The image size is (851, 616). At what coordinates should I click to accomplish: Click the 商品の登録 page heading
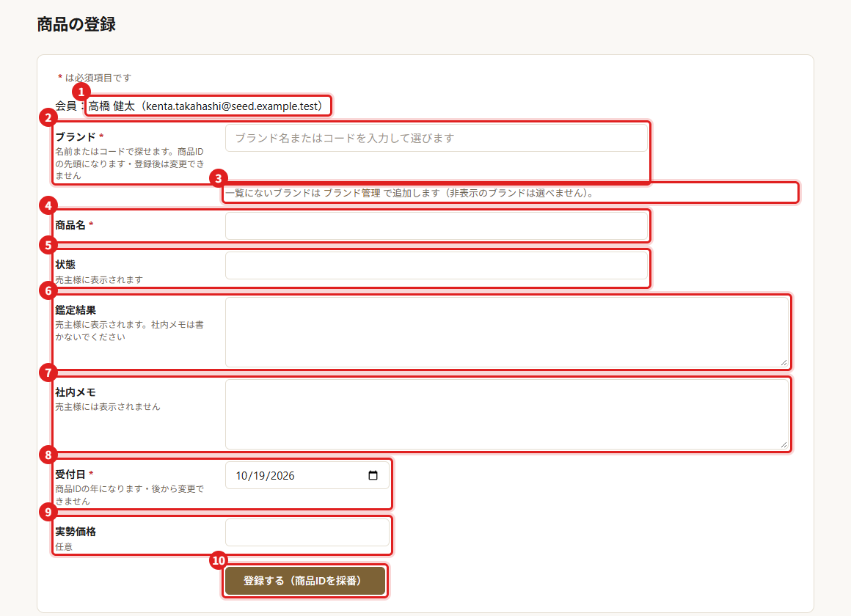coord(76,24)
